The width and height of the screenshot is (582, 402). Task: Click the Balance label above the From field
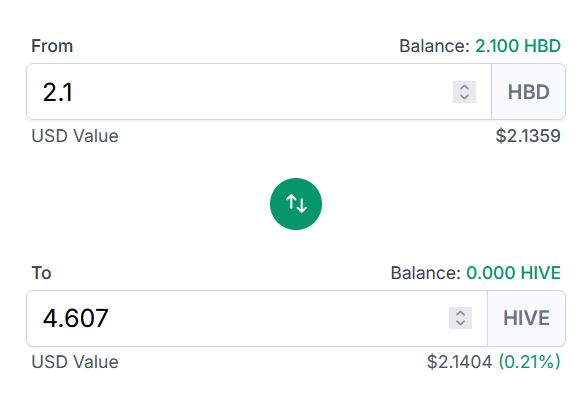[x=434, y=46]
